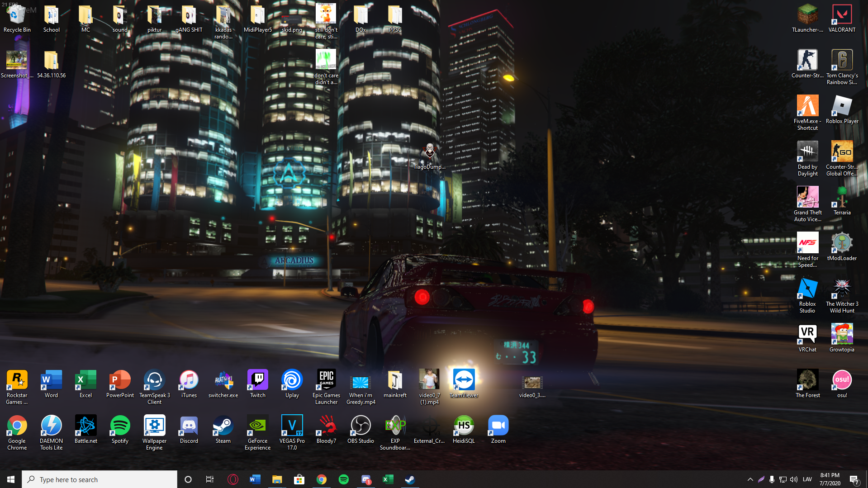Switch to Spotify on taskbar
868x488 pixels.
[x=343, y=479]
